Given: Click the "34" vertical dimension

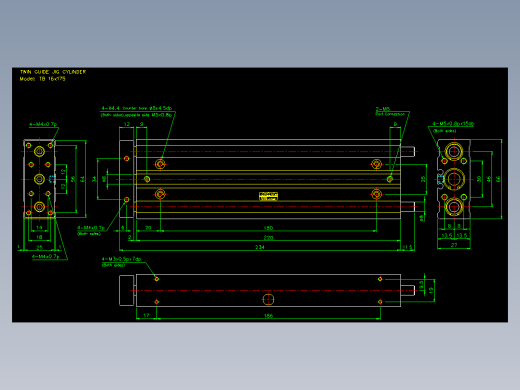Looking at the screenshot, I should coord(94,179).
